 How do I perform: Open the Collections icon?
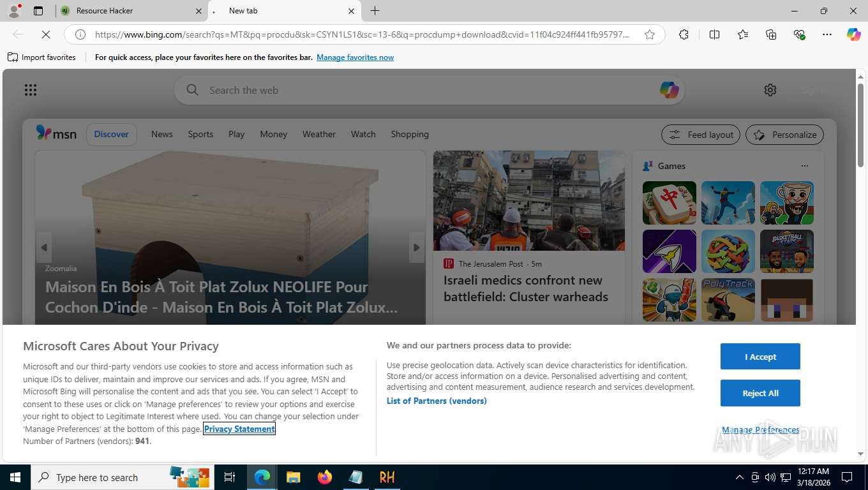point(771,34)
